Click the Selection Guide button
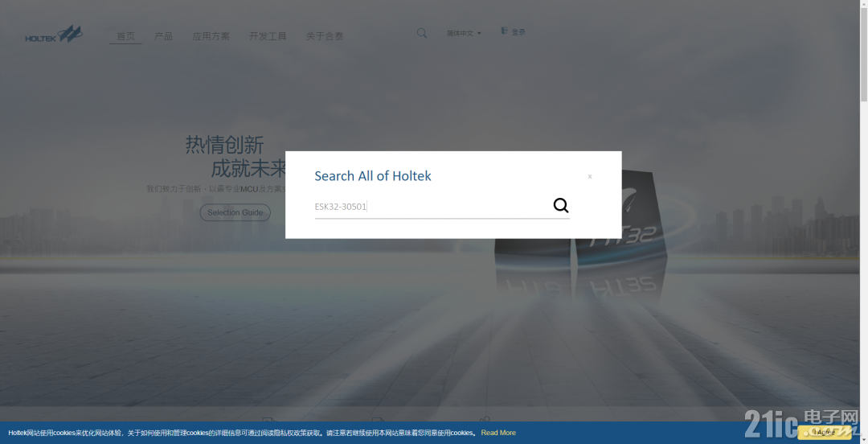The width and height of the screenshot is (868, 444). click(x=235, y=212)
